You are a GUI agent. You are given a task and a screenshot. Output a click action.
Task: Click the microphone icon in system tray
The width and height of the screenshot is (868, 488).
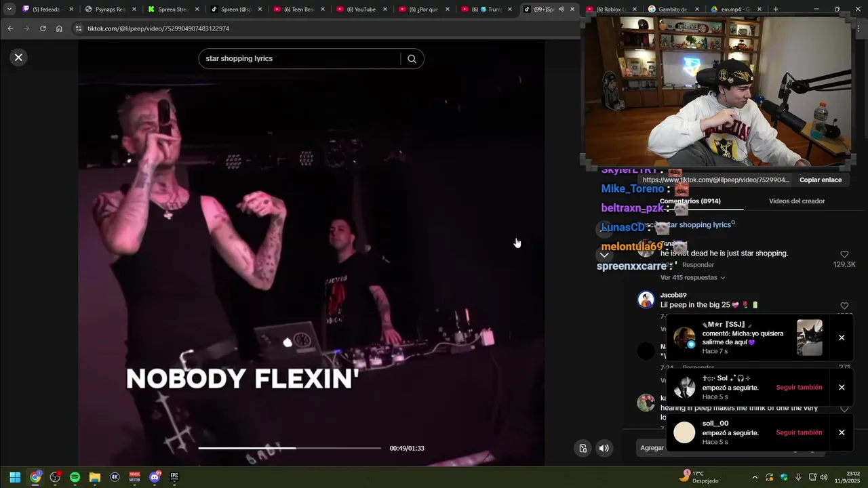(798, 477)
